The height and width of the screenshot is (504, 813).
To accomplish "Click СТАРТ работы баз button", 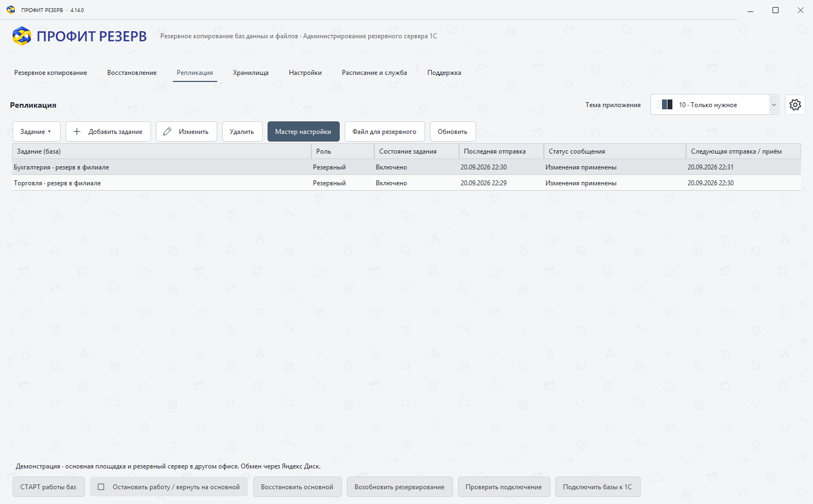I will click(49, 487).
